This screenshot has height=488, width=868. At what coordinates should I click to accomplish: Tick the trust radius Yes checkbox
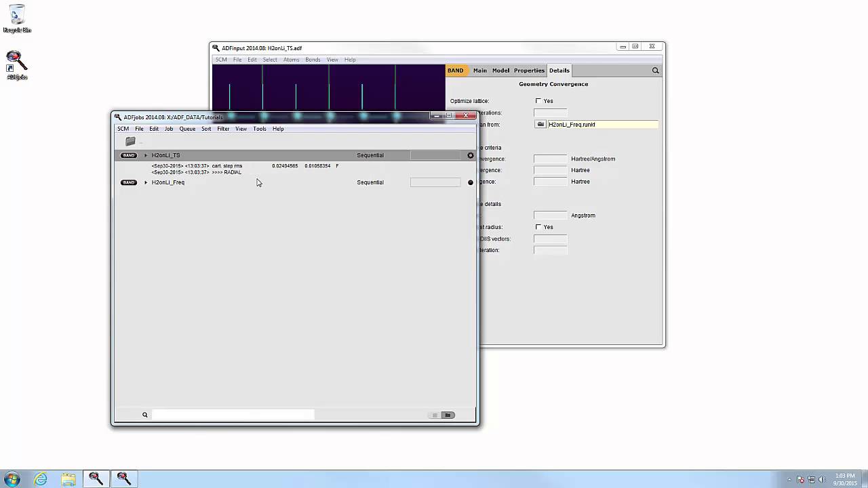click(538, 227)
